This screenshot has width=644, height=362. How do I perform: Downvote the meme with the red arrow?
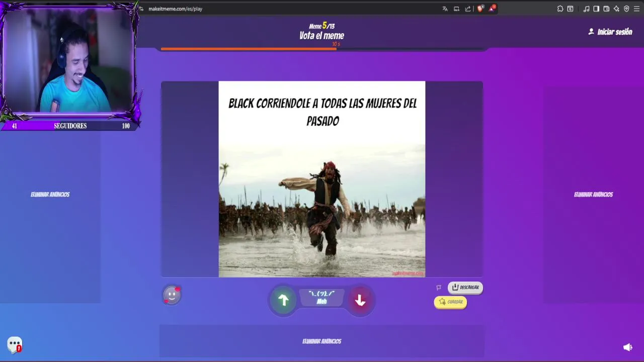tap(360, 300)
